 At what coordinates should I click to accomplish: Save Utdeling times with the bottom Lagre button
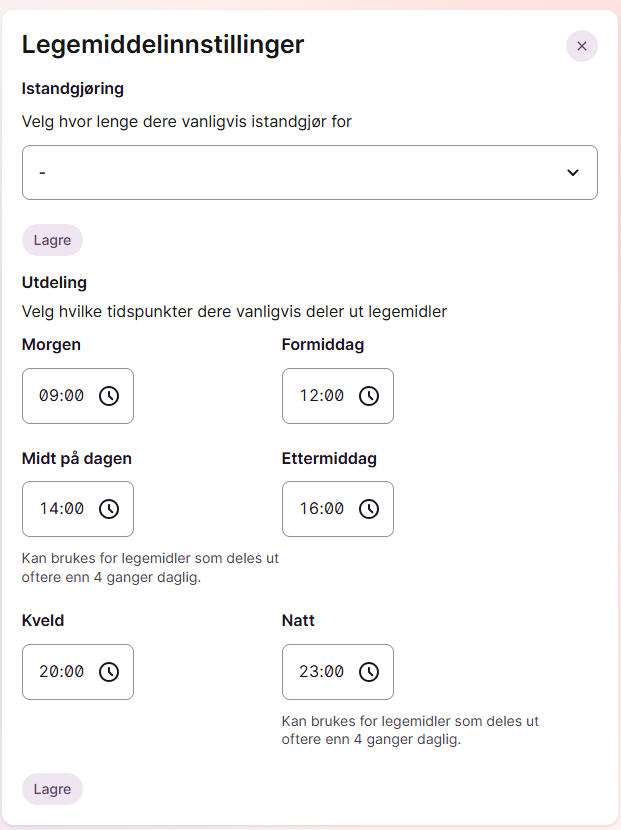tap(52, 789)
